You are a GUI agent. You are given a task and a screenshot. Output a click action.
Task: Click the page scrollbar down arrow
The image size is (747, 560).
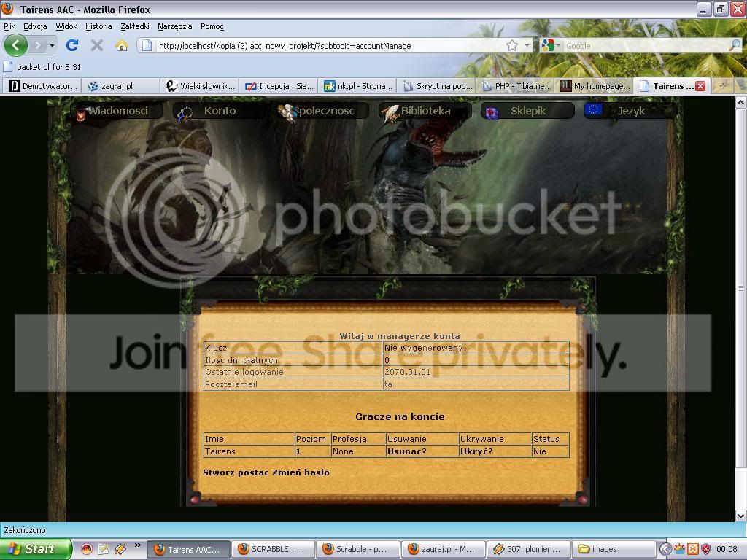(x=741, y=516)
